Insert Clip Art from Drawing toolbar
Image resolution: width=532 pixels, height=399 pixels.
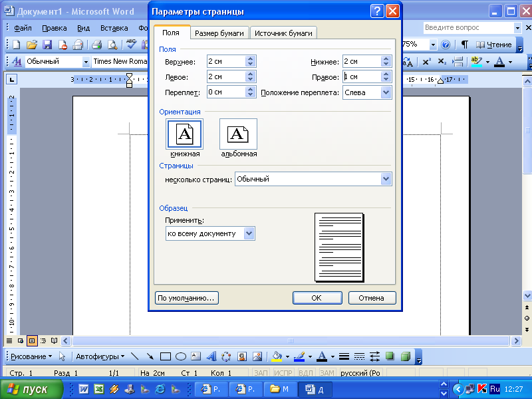point(241,356)
